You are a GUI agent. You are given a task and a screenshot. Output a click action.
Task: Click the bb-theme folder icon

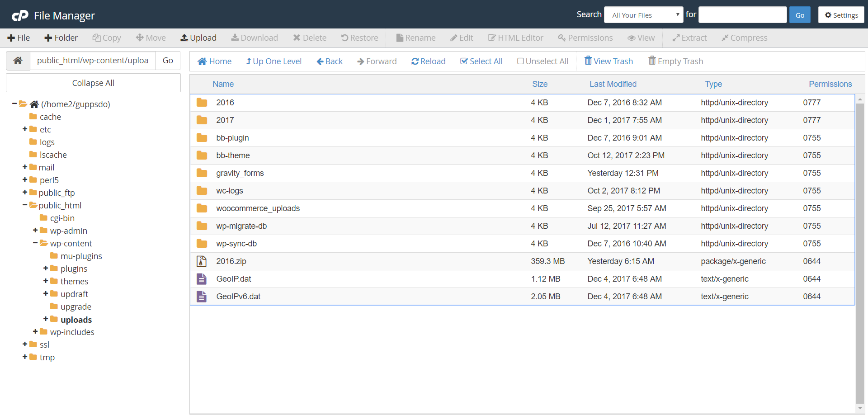click(x=202, y=156)
